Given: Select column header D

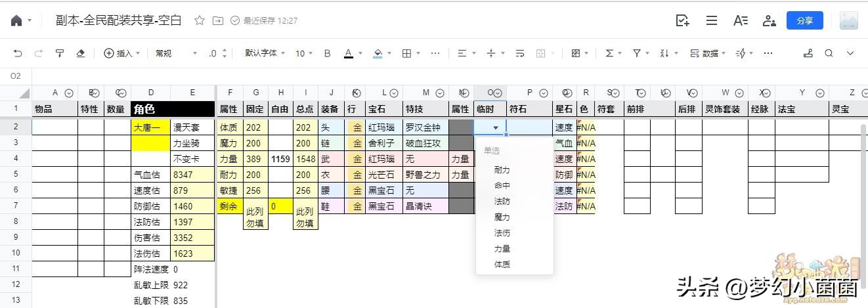Looking at the screenshot, I should click(151, 93).
